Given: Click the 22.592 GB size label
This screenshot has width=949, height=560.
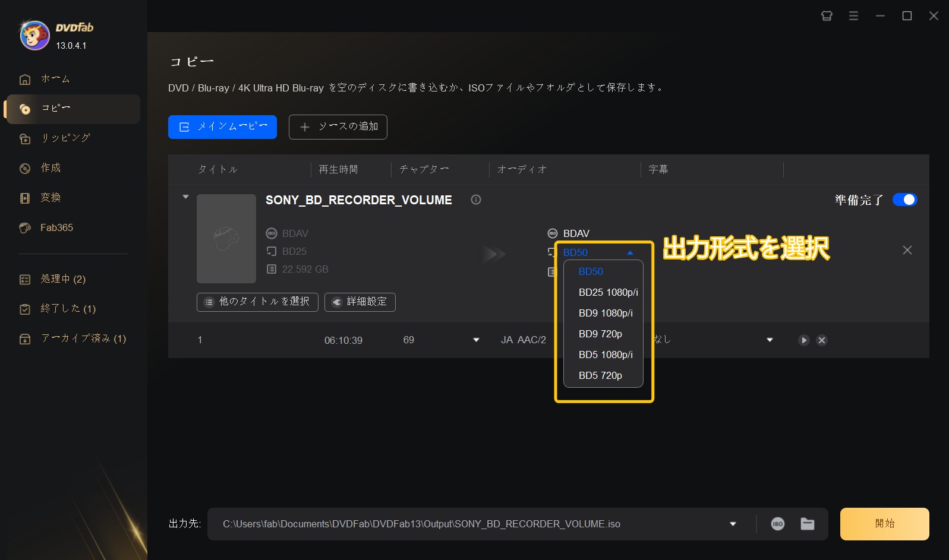Looking at the screenshot, I should pyautogui.click(x=305, y=269).
